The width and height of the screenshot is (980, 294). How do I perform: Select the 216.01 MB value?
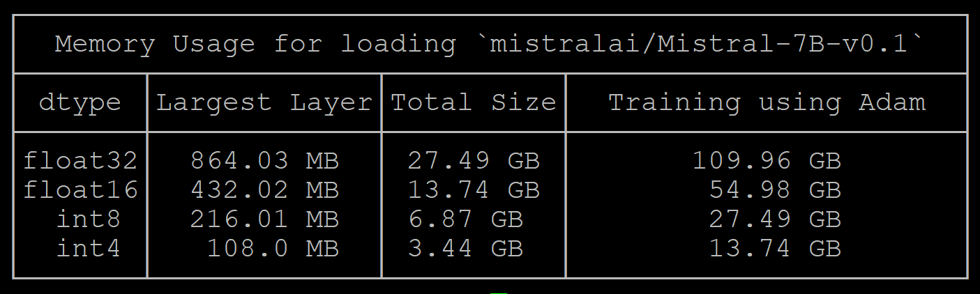tap(264, 219)
